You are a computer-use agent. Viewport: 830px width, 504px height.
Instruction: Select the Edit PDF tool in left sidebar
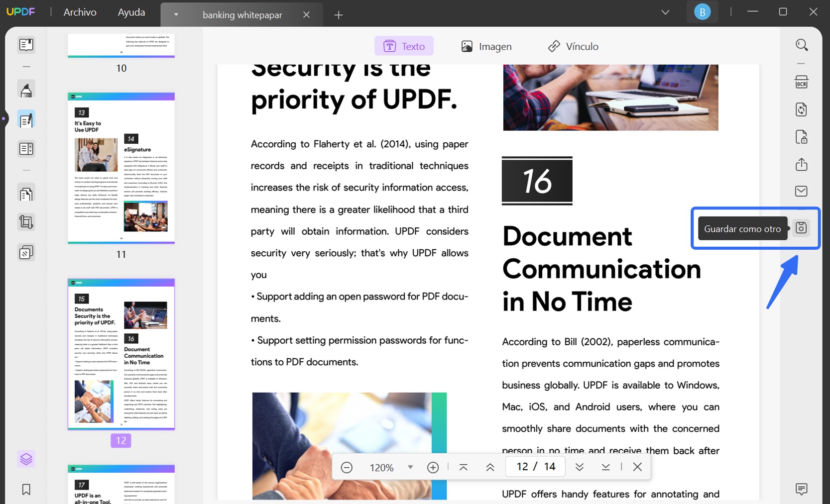[x=26, y=120]
